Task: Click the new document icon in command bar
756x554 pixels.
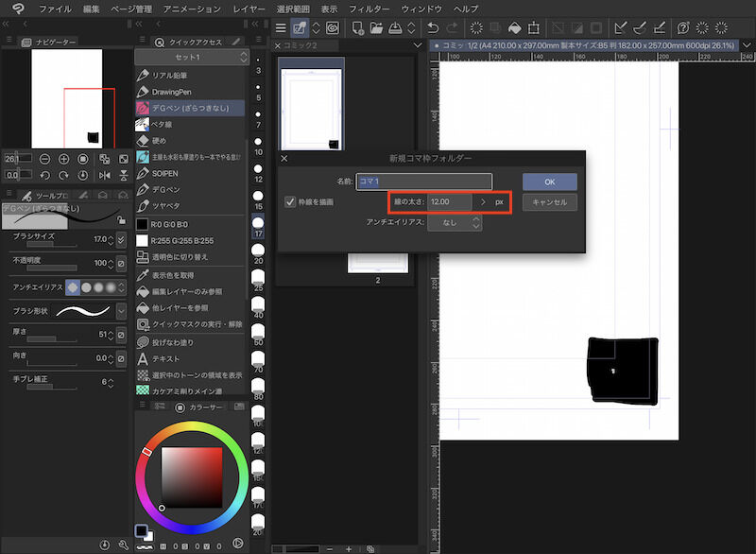Action: [x=357, y=28]
